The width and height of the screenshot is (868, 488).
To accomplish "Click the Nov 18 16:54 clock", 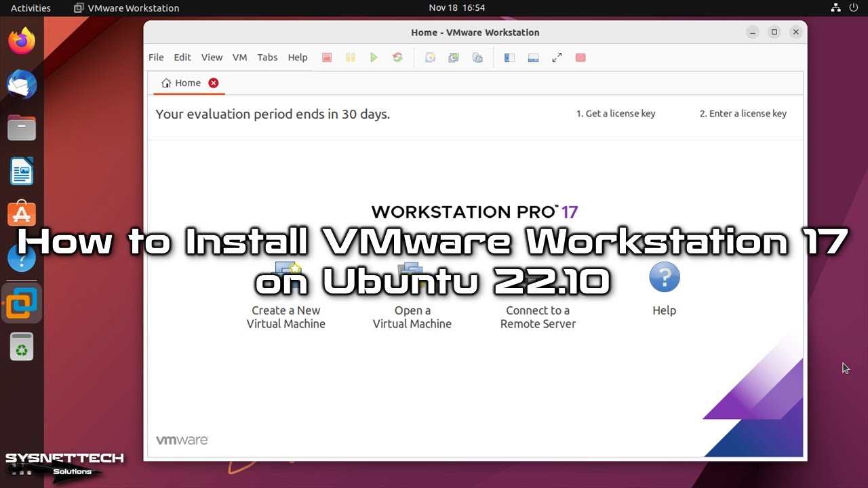I will pyautogui.click(x=456, y=8).
